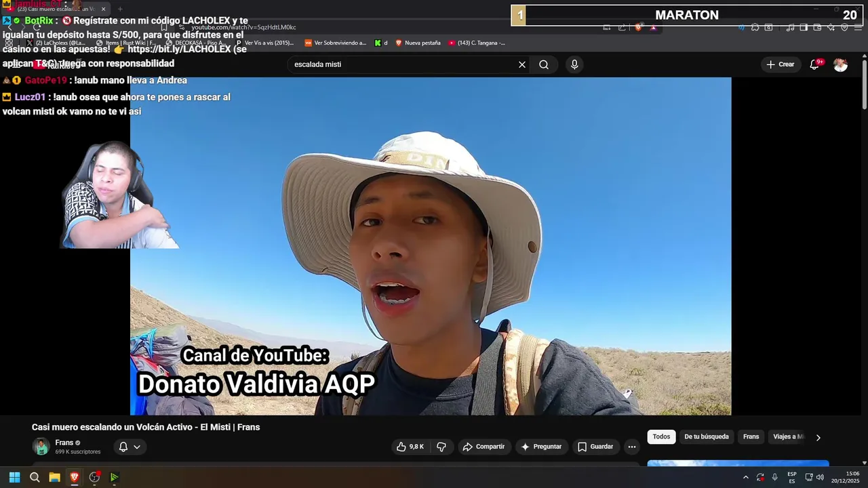Open the clock showing 15:06
The height and width of the screenshot is (488, 868).
click(846, 477)
